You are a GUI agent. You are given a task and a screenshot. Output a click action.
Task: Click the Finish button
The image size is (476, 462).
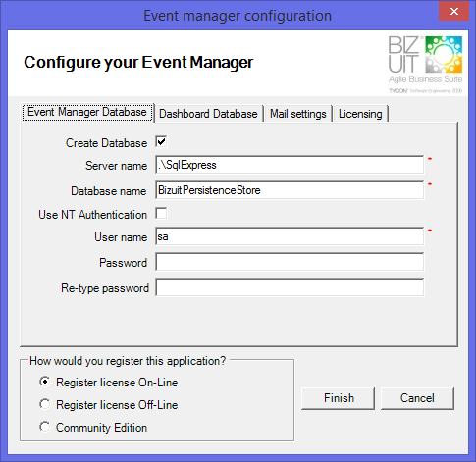339,398
